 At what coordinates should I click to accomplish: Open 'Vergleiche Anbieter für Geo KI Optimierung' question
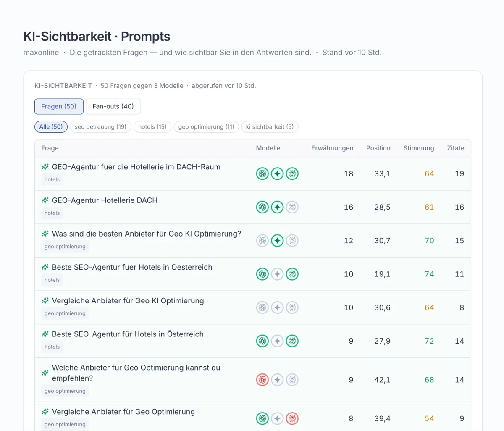tap(128, 301)
